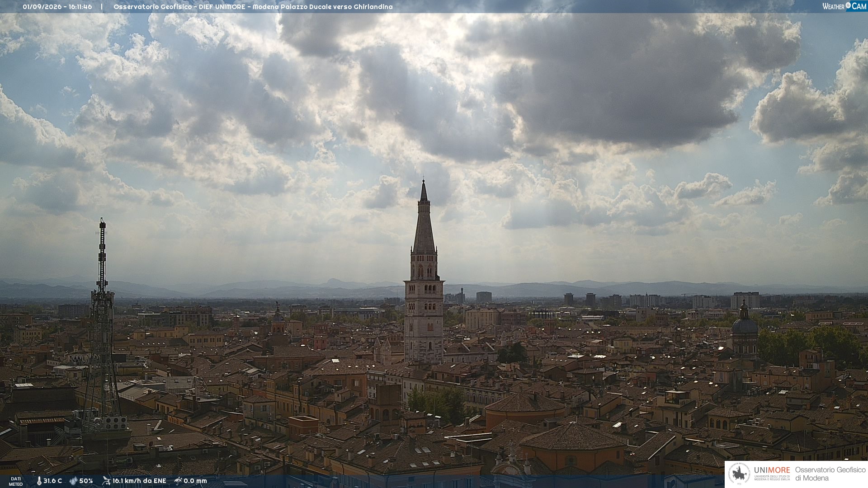This screenshot has height=488, width=868.
Task: Click the 16.1 km/h da ENE wind reading
Action: coord(139,481)
